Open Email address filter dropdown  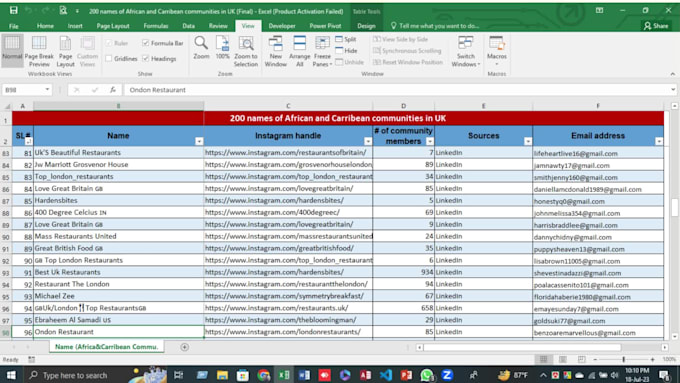coord(659,141)
